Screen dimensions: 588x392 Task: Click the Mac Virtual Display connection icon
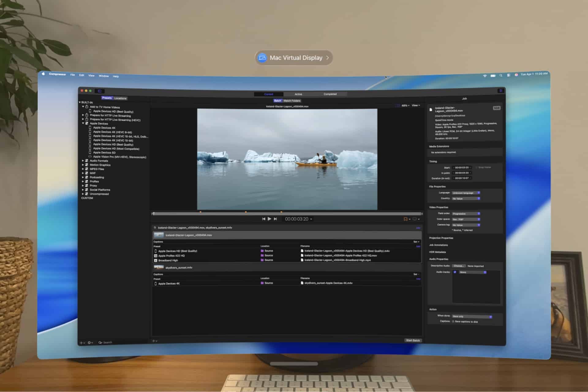(x=262, y=58)
